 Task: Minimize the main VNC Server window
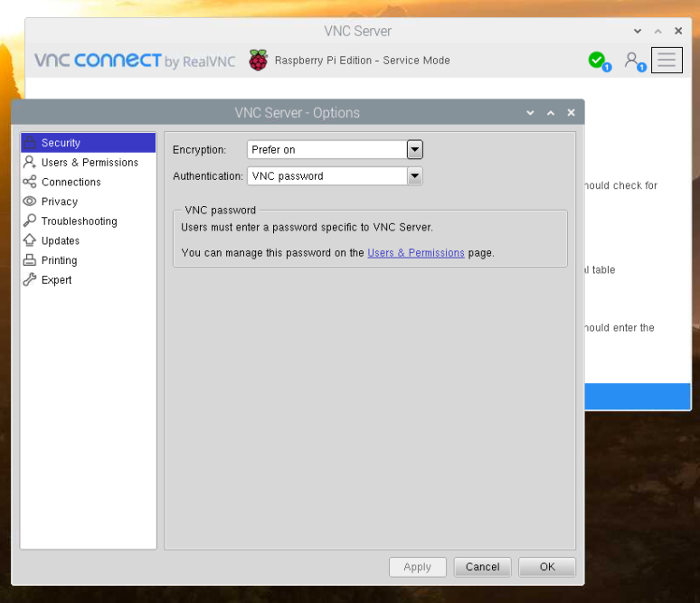(x=638, y=32)
